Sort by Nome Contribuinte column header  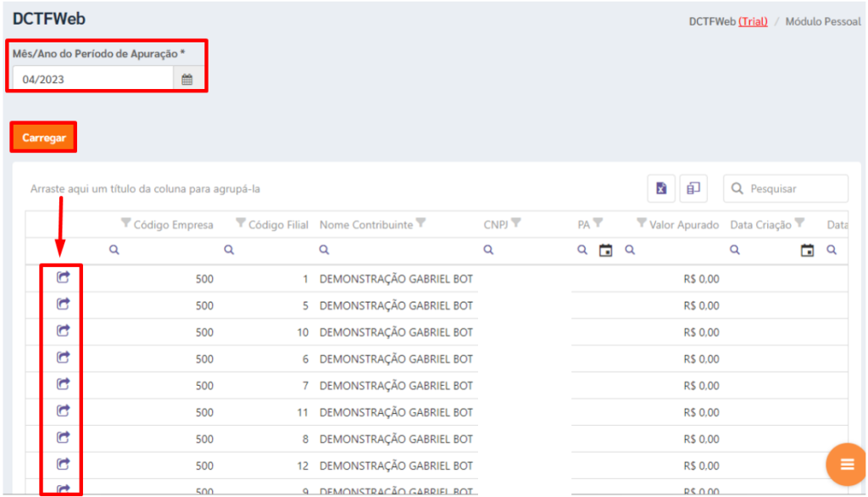point(366,225)
